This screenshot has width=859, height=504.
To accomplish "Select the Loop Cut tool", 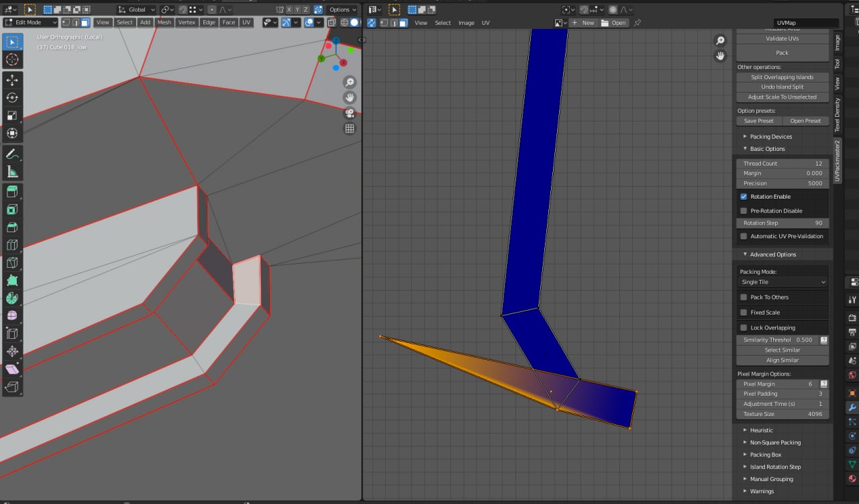I will pyautogui.click(x=11, y=245).
